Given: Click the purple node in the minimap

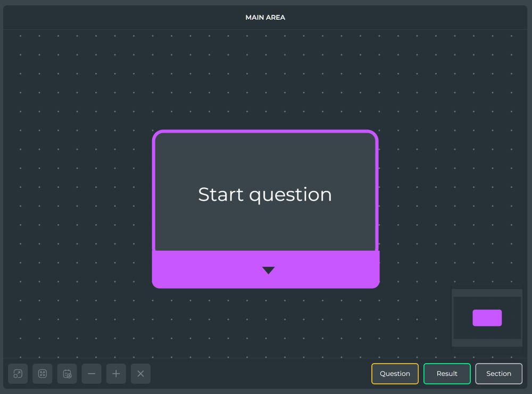Looking at the screenshot, I should click(x=487, y=317).
